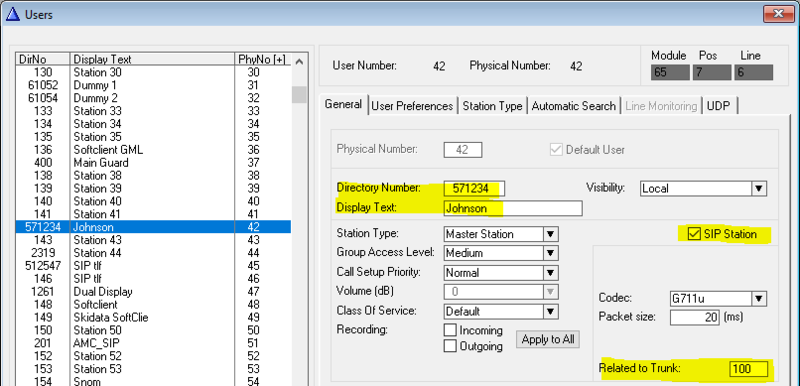Viewport: 800px width, 386px height.
Task: Expand Class Of Service dropdown
Action: coord(551,312)
